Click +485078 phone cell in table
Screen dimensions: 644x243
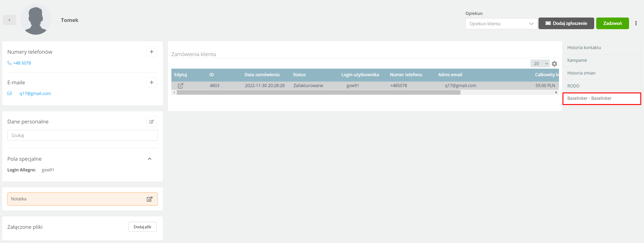coord(398,85)
